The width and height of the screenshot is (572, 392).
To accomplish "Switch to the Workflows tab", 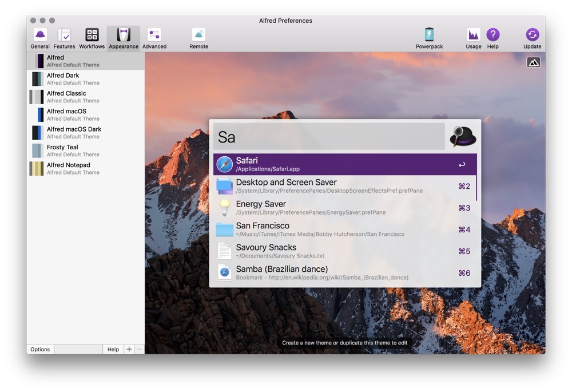I will point(92,38).
